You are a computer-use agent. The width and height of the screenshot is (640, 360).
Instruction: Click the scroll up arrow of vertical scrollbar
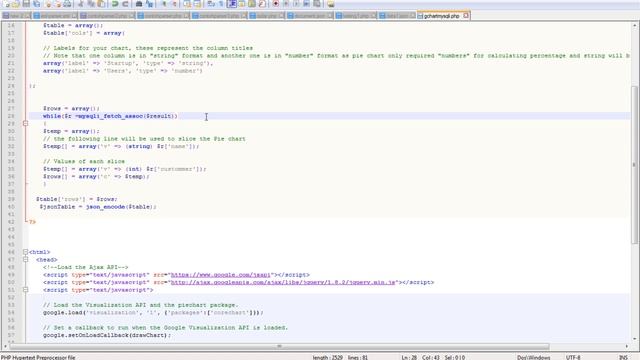pos(634,25)
